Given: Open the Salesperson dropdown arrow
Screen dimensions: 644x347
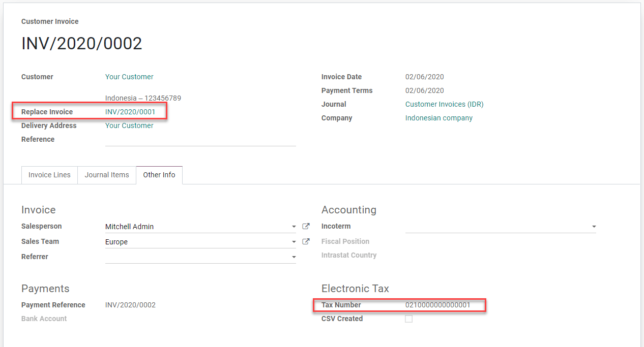Looking at the screenshot, I should pos(294,226).
